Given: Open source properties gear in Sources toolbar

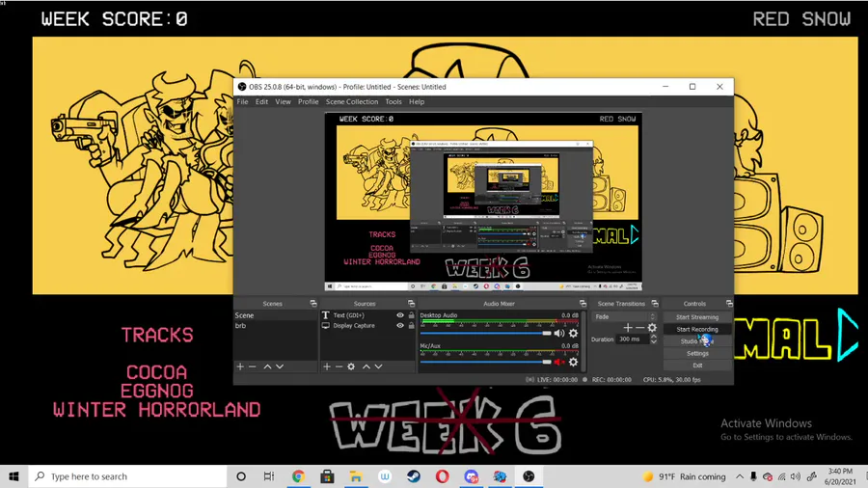Looking at the screenshot, I should click(351, 366).
